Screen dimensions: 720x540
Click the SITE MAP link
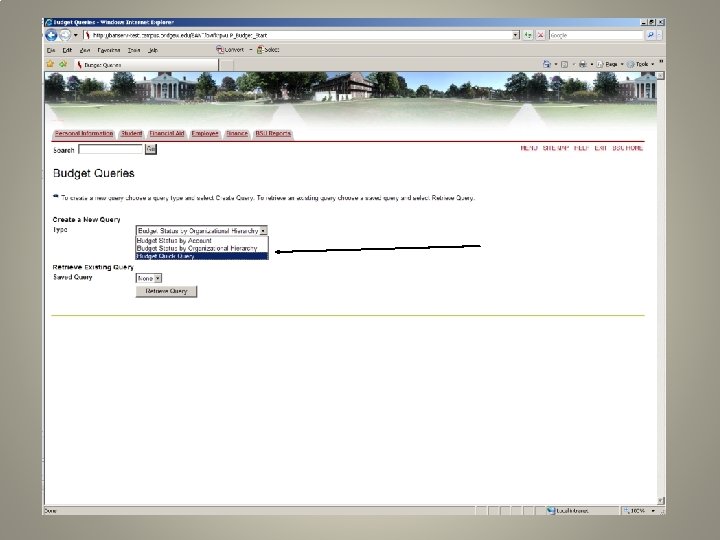tap(556, 148)
